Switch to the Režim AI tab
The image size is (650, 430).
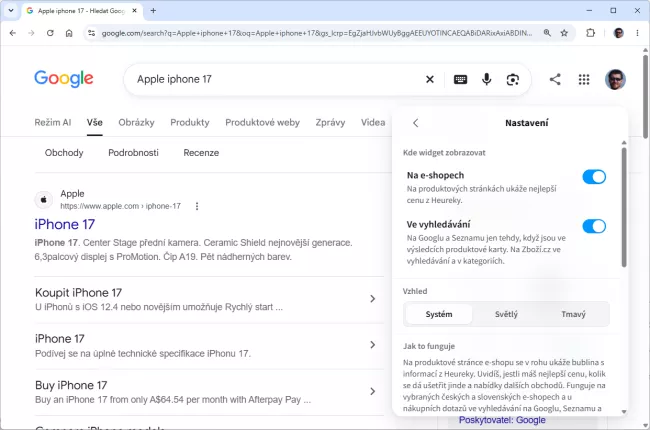point(53,122)
